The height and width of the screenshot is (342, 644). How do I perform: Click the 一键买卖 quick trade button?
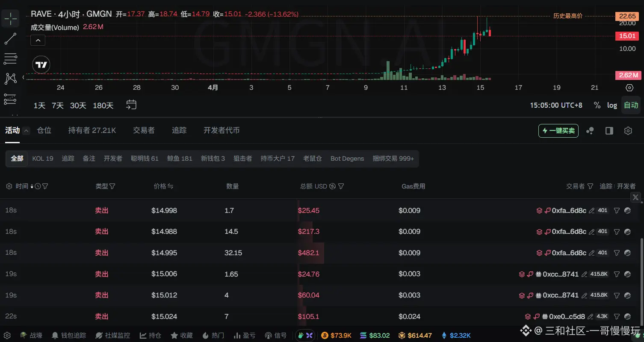tap(558, 131)
